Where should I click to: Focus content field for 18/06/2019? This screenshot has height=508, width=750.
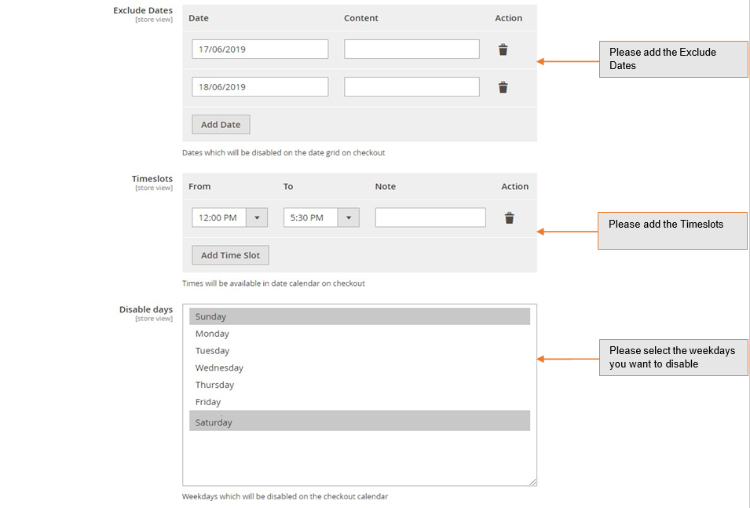coord(412,87)
